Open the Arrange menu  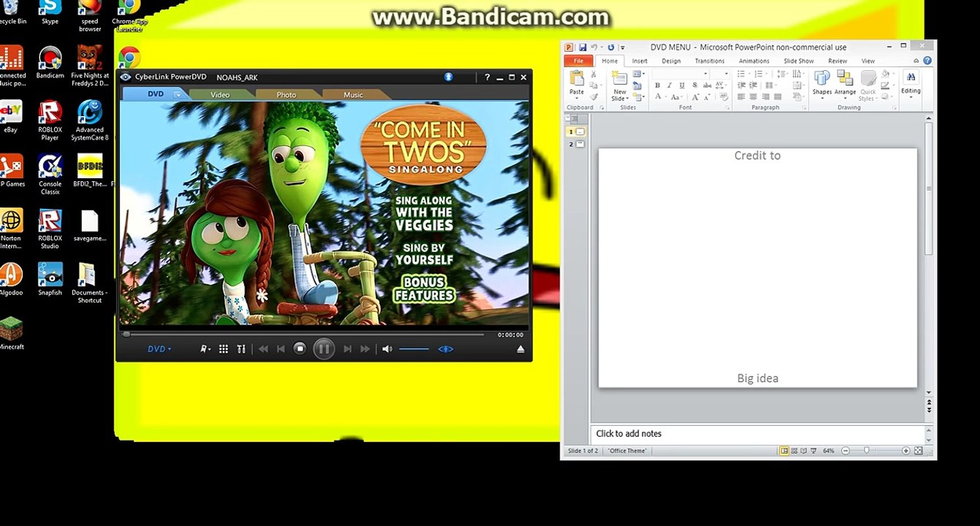pos(845,84)
